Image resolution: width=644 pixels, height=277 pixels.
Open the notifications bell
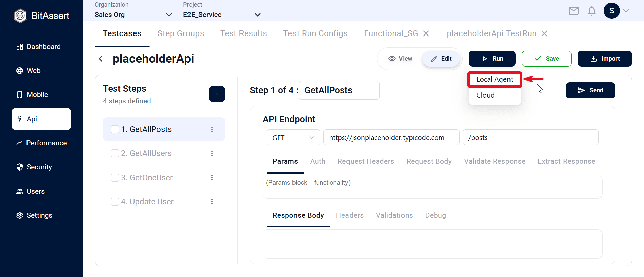click(x=592, y=11)
